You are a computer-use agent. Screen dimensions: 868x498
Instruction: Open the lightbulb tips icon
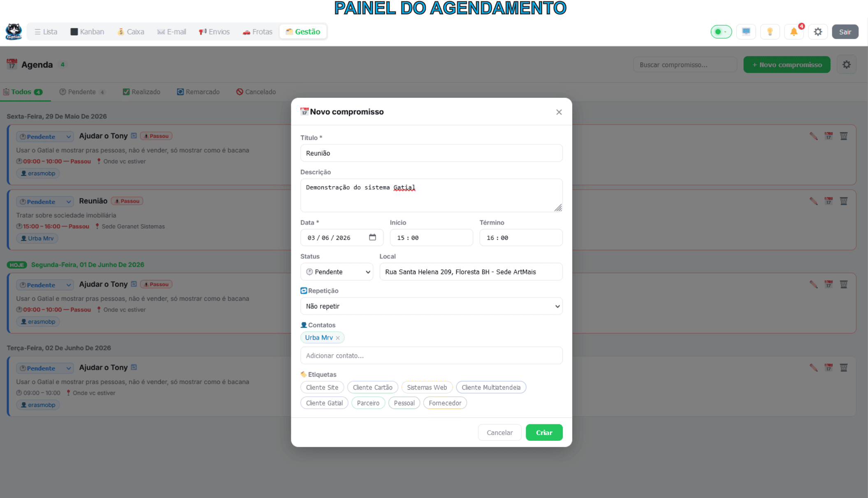(x=770, y=32)
